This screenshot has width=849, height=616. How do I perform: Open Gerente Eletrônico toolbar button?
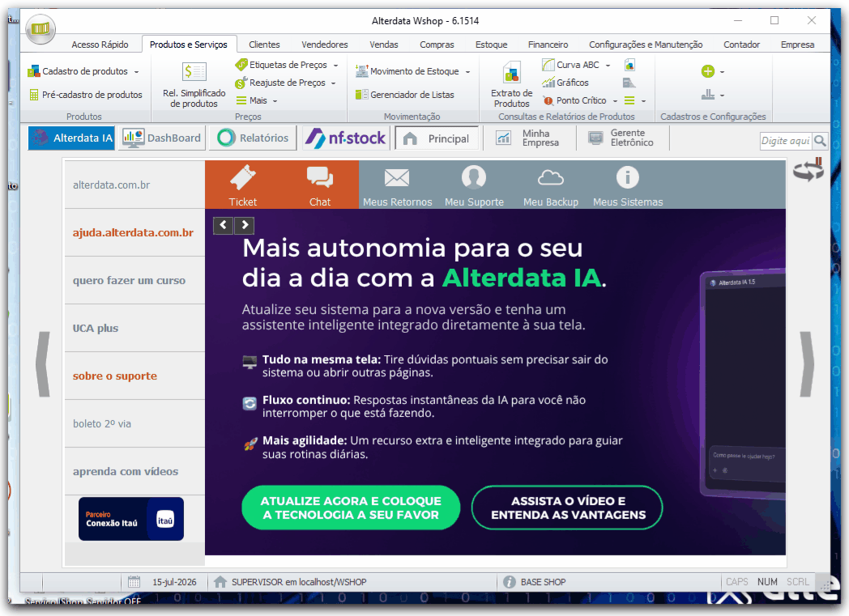621,138
